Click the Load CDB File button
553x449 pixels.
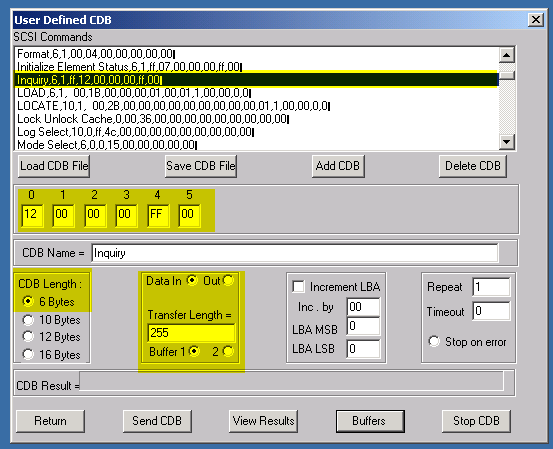pos(54,166)
